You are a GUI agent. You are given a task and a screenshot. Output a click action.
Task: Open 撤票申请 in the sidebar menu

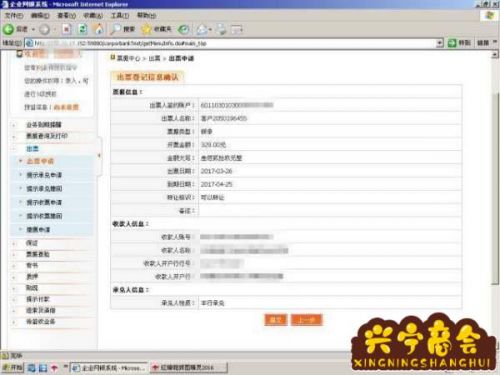pos(38,230)
